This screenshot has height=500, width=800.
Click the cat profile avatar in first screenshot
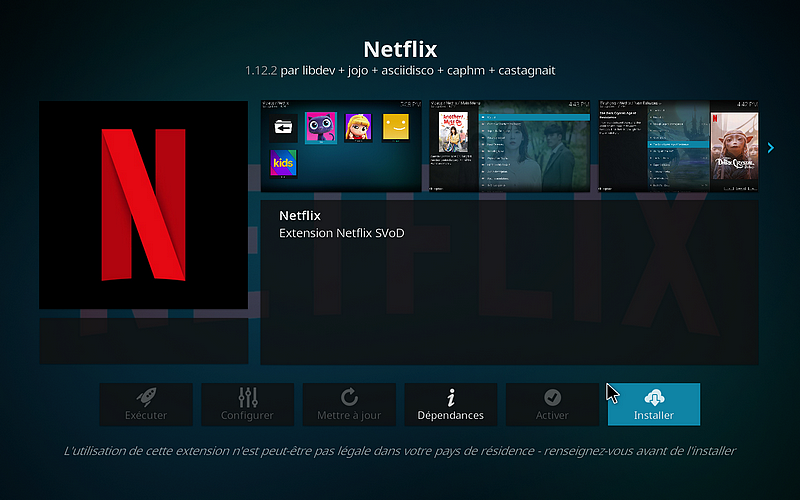tap(320, 128)
